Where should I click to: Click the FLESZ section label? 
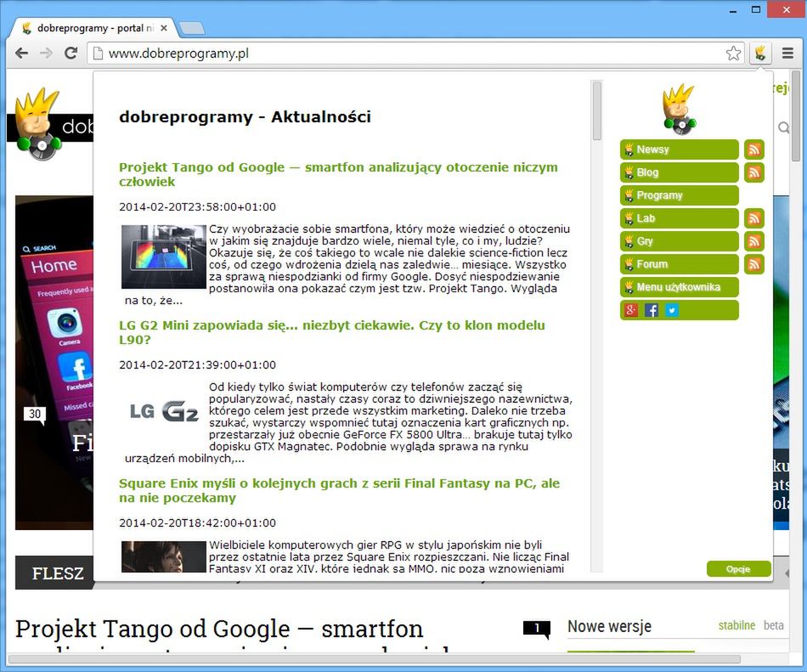tap(58, 573)
